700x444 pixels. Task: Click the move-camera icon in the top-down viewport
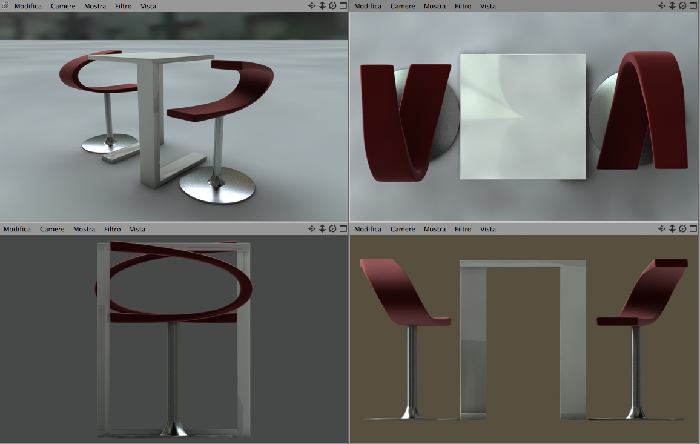point(662,6)
